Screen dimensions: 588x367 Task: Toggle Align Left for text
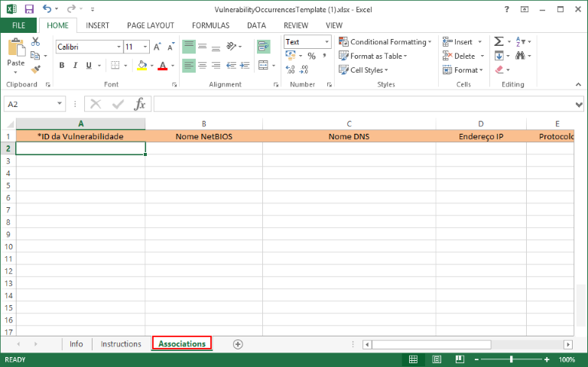point(189,65)
